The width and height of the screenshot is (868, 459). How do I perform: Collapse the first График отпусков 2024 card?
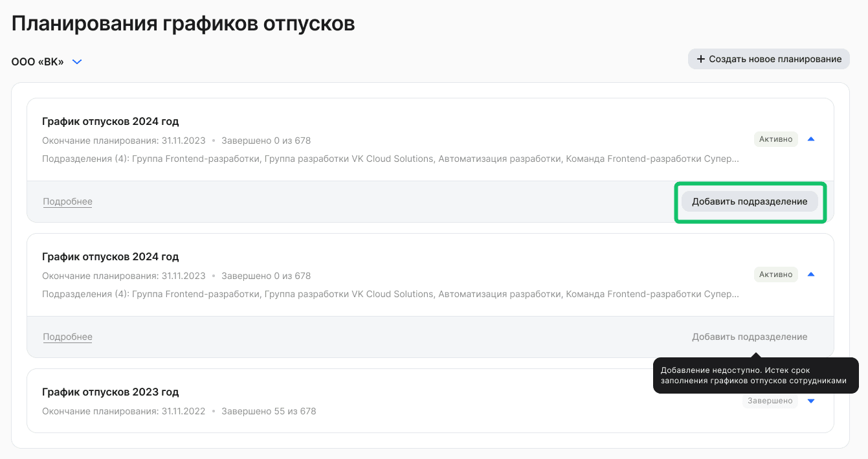[811, 139]
